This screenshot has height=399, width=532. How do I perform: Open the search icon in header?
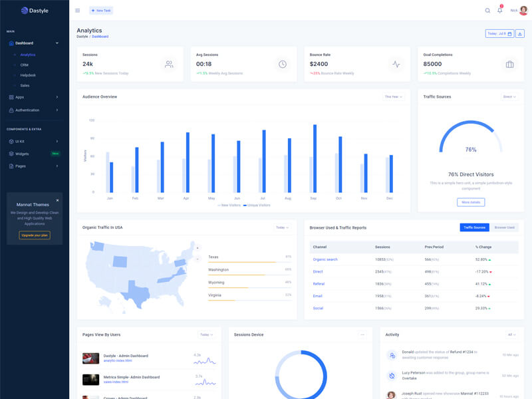[487, 11]
